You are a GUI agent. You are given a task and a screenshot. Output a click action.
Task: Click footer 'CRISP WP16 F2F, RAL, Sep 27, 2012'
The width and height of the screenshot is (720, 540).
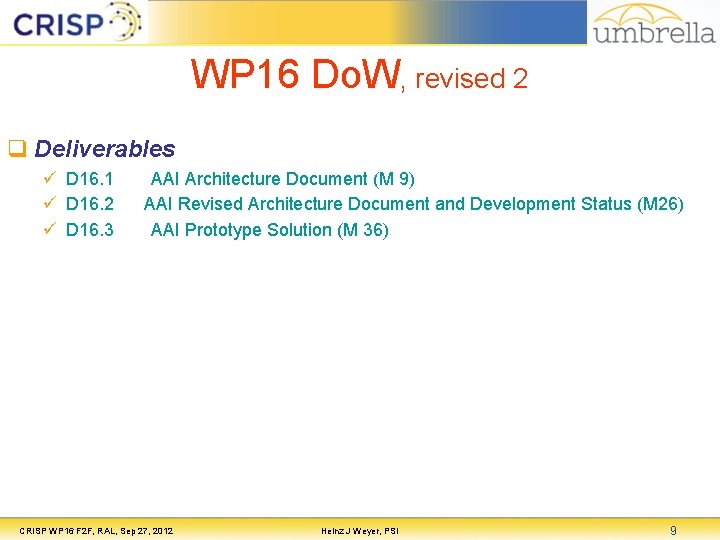[x=96, y=531]
